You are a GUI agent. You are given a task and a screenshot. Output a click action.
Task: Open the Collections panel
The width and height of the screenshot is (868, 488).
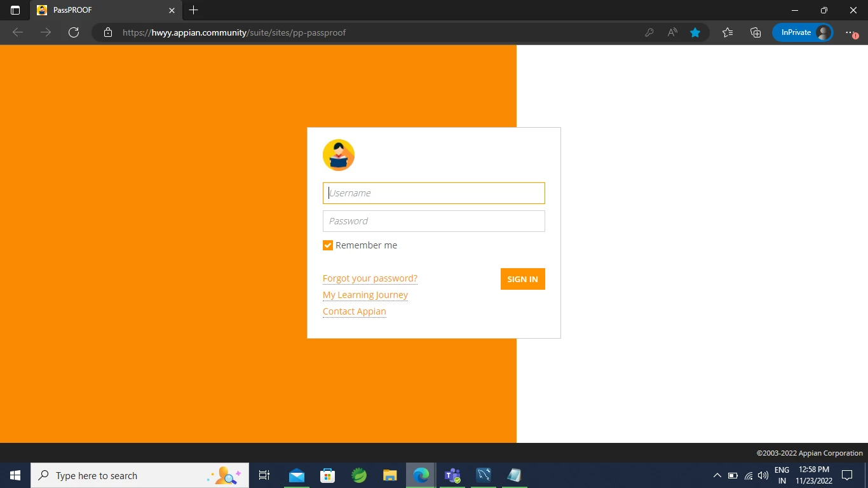(x=756, y=32)
